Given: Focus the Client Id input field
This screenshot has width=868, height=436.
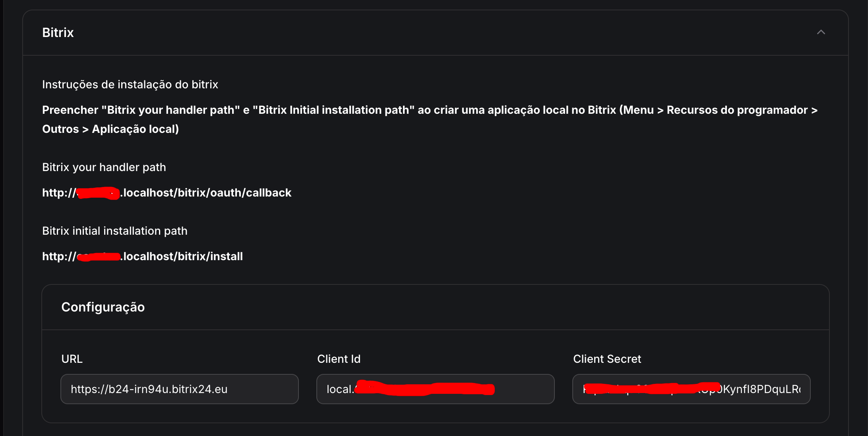Looking at the screenshot, I should 436,389.
